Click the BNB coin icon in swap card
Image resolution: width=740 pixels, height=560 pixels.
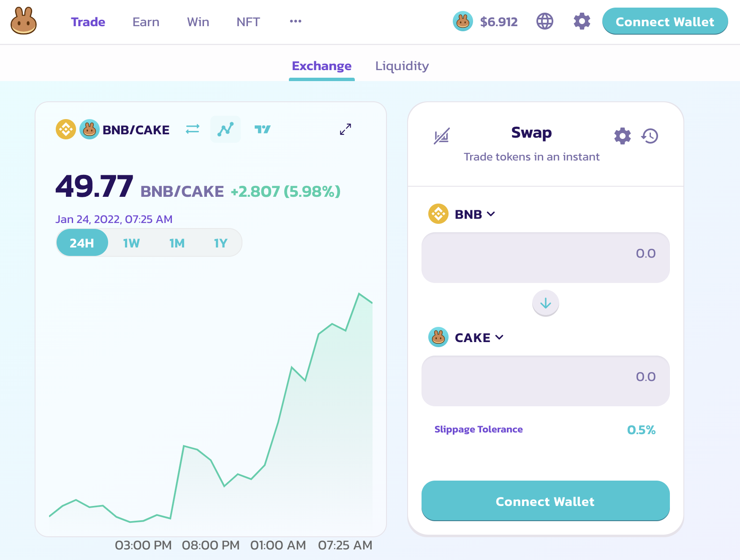pos(438,214)
